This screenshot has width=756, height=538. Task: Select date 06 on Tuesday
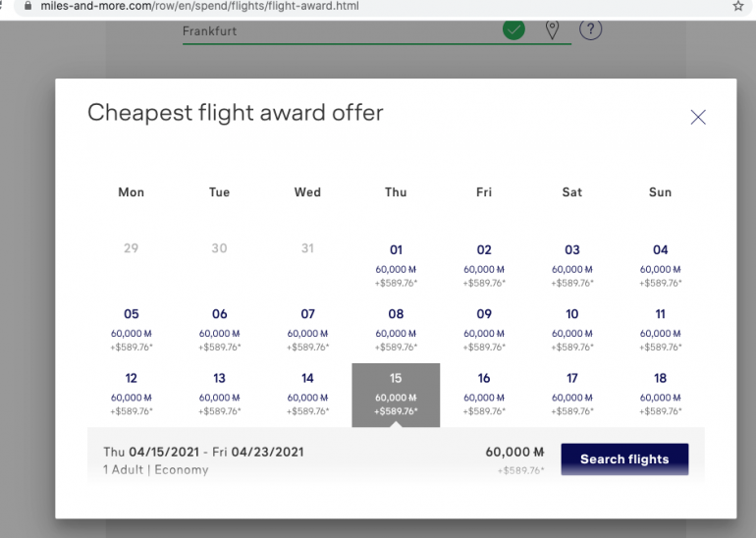220,330
